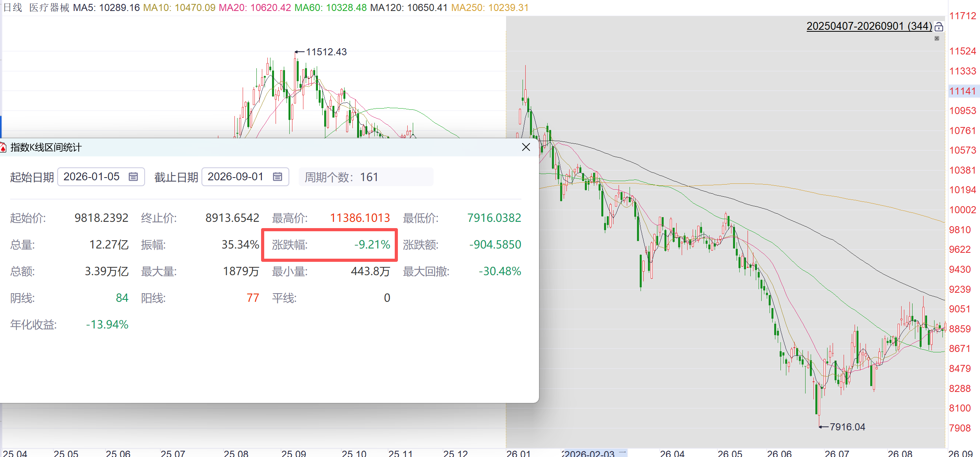Click the 周期个数: 161 field

coord(366,177)
